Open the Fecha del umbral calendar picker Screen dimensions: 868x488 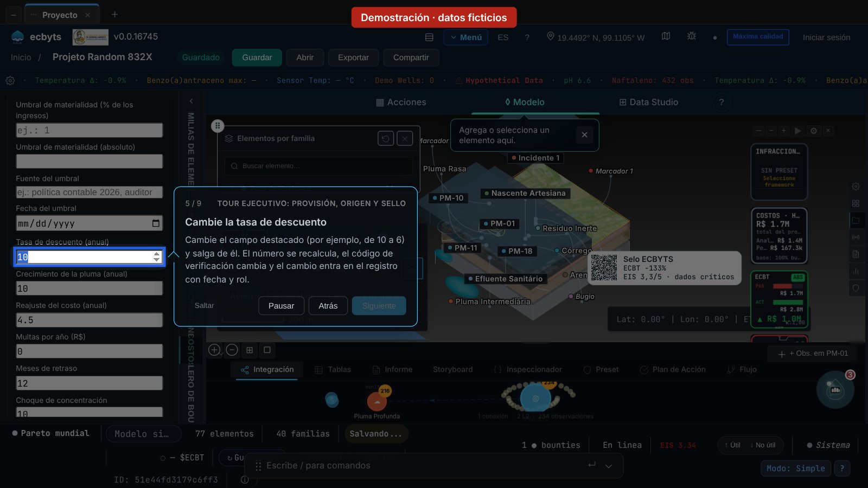click(156, 223)
